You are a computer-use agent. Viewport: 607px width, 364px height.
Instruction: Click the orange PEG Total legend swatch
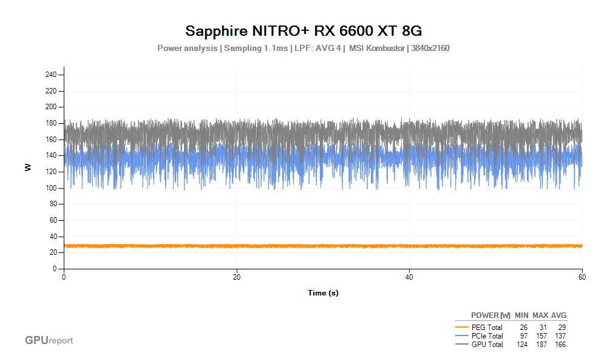tap(462, 327)
